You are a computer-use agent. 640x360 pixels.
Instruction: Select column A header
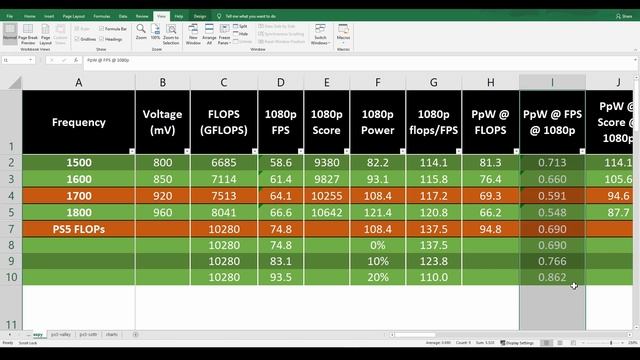(79, 82)
